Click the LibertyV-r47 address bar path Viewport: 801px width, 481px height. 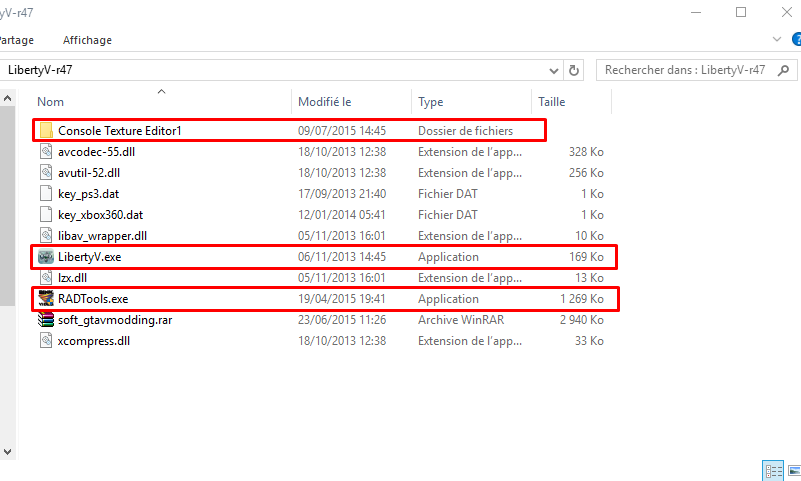(40, 70)
